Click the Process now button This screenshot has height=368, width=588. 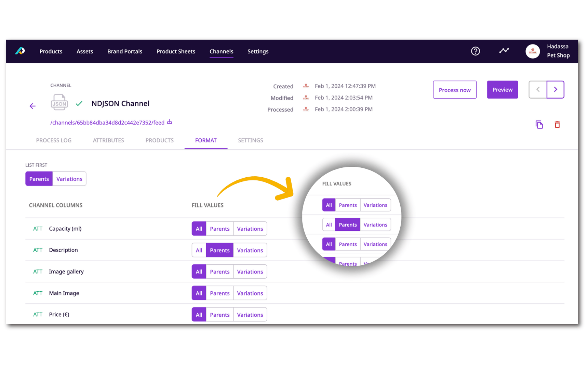tap(455, 89)
